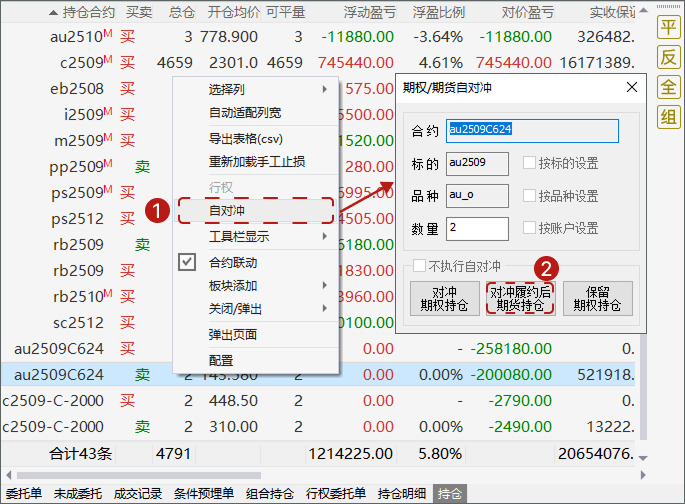This screenshot has height=504, width=685.
Task: Expand the 板块添加 submenu
Action: pyautogui.click(x=256, y=286)
